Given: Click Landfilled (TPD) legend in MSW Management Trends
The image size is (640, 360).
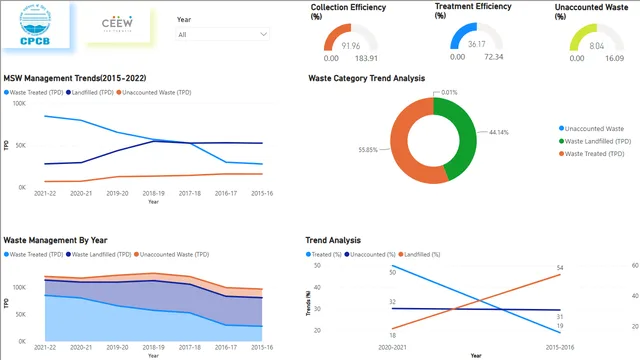Looking at the screenshot, I should pyautogui.click(x=90, y=93).
